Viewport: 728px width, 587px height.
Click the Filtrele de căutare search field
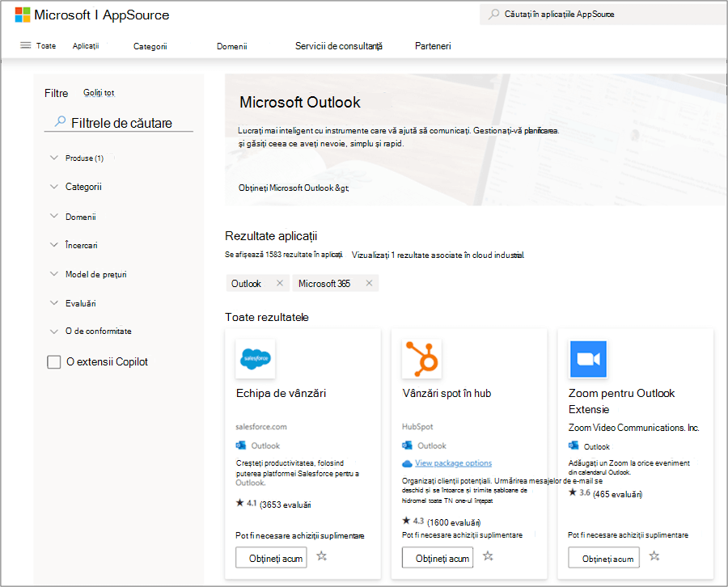[119, 123]
